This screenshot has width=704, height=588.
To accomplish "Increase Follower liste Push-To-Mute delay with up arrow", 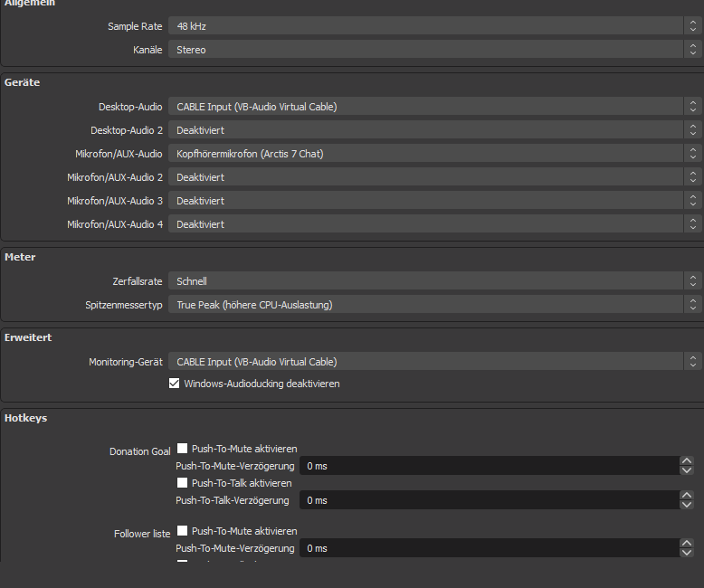I will click(x=686, y=544).
